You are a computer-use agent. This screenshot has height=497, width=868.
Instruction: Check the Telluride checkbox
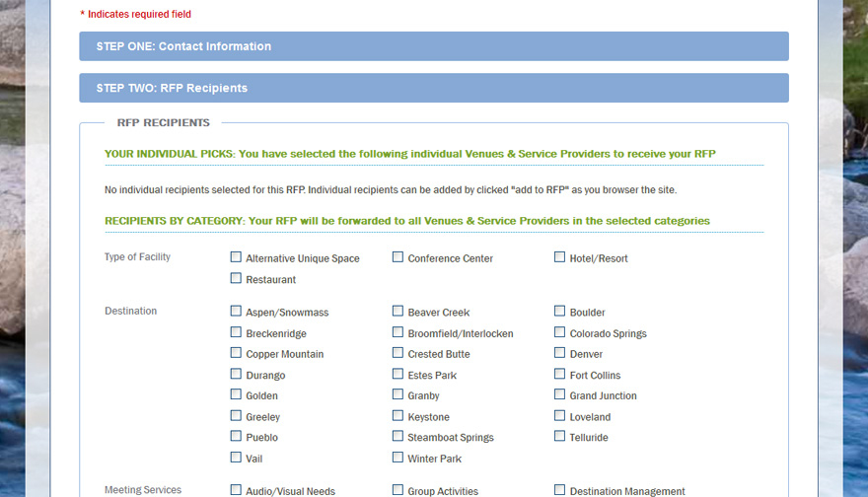(x=559, y=436)
